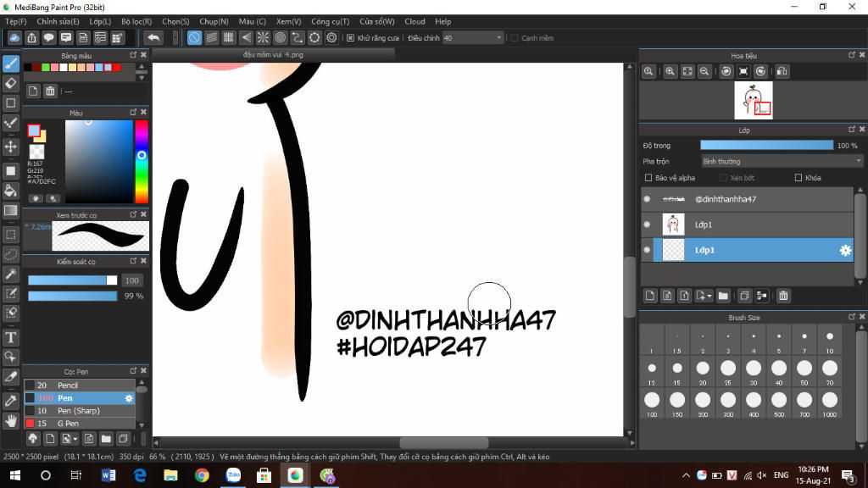The width and height of the screenshot is (868, 488).
Task: Select the G Pen brush
Action: point(79,424)
